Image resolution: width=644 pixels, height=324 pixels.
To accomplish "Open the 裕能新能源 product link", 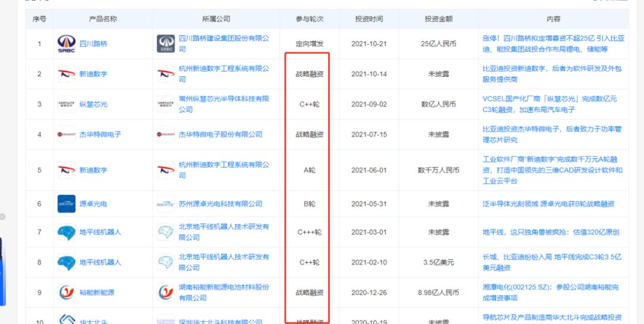I will tap(97, 293).
